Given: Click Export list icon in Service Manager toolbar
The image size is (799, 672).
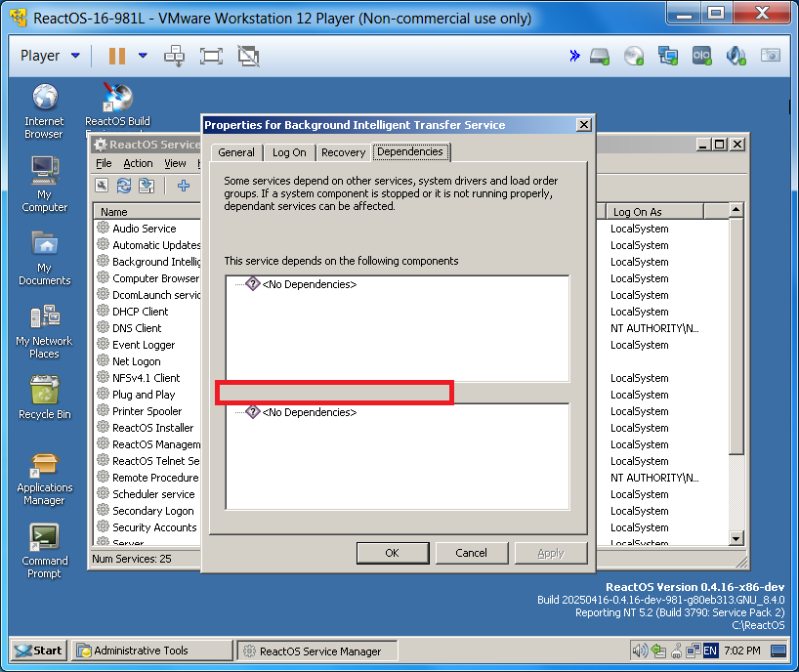Looking at the screenshot, I should coord(147,186).
